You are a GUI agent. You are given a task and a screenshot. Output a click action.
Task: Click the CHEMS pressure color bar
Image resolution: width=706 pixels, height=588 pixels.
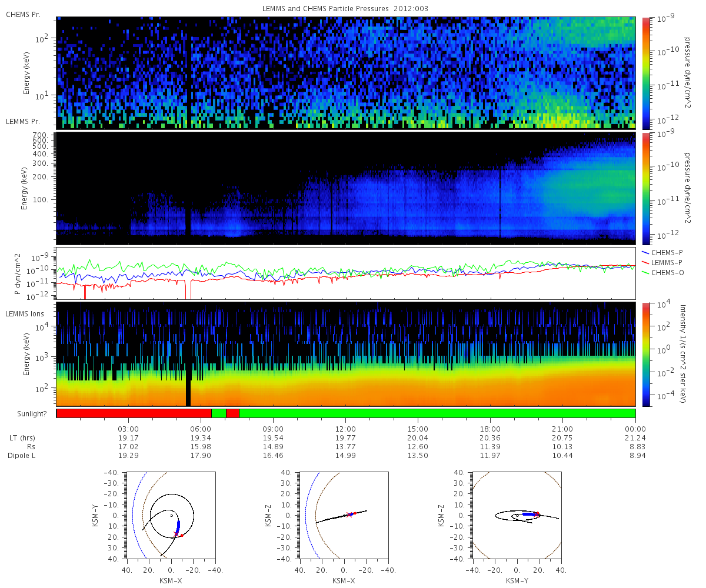pyautogui.click(x=645, y=72)
